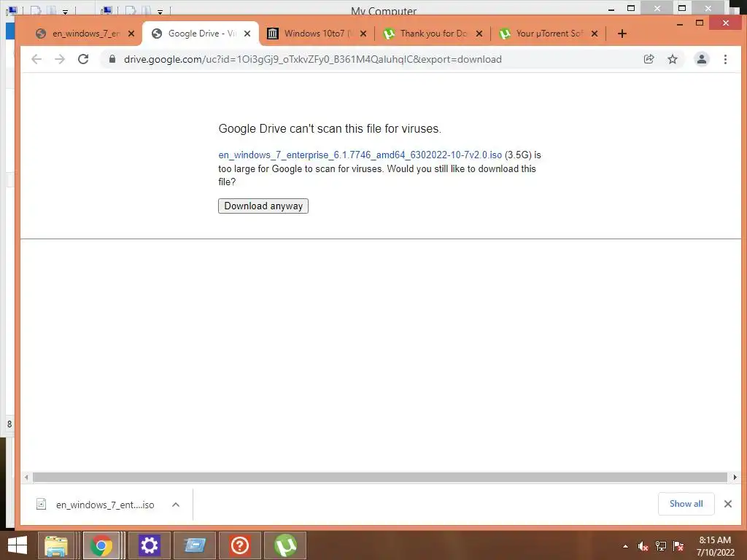Open File Explorer from the taskbar

(55, 545)
